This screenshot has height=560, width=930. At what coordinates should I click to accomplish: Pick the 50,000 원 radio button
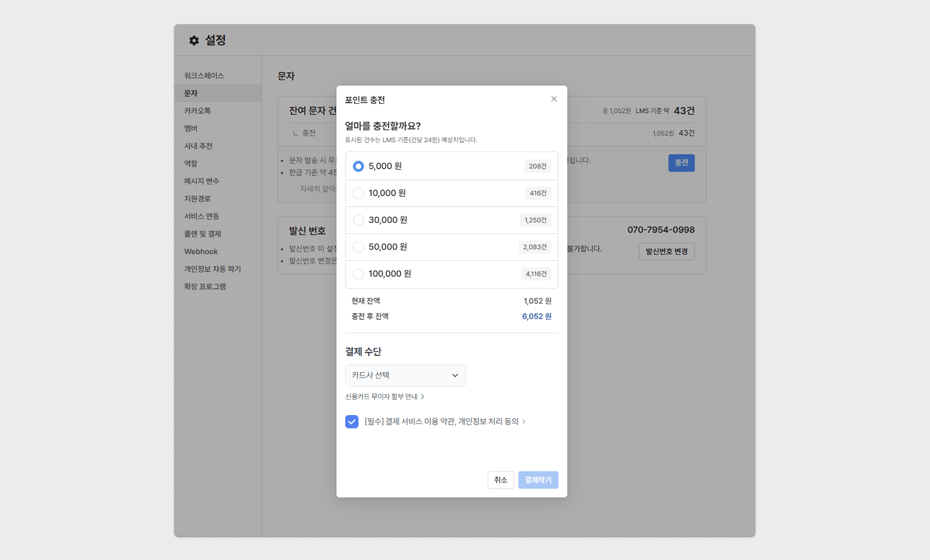pyautogui.click(x=358, y=247)
